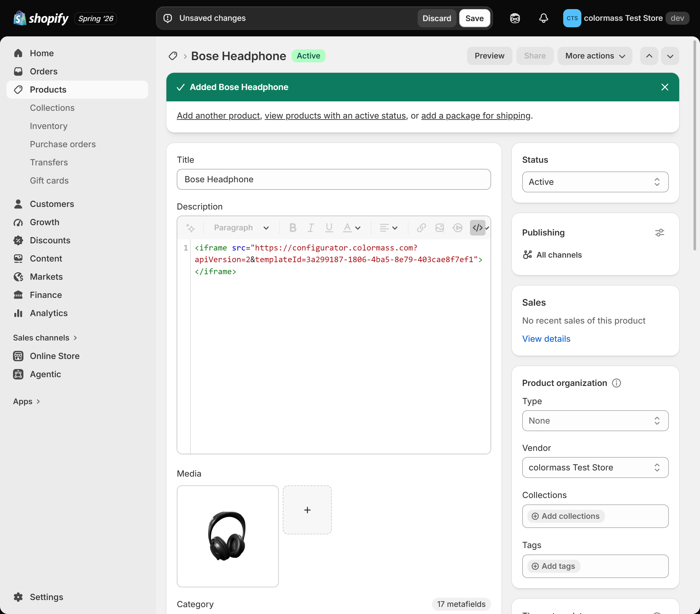Click the CTS store avatar
Screen dimensions: 700x614
click(x=572, y=18)
